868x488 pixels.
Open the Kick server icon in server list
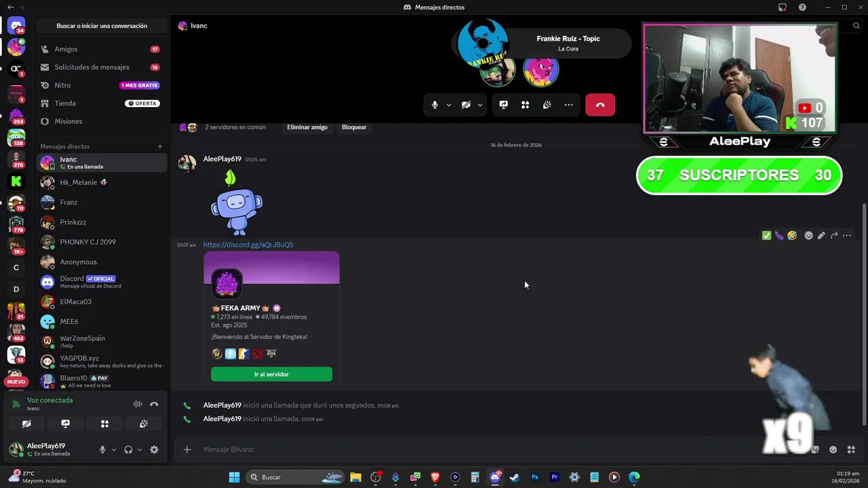(16, 181)
